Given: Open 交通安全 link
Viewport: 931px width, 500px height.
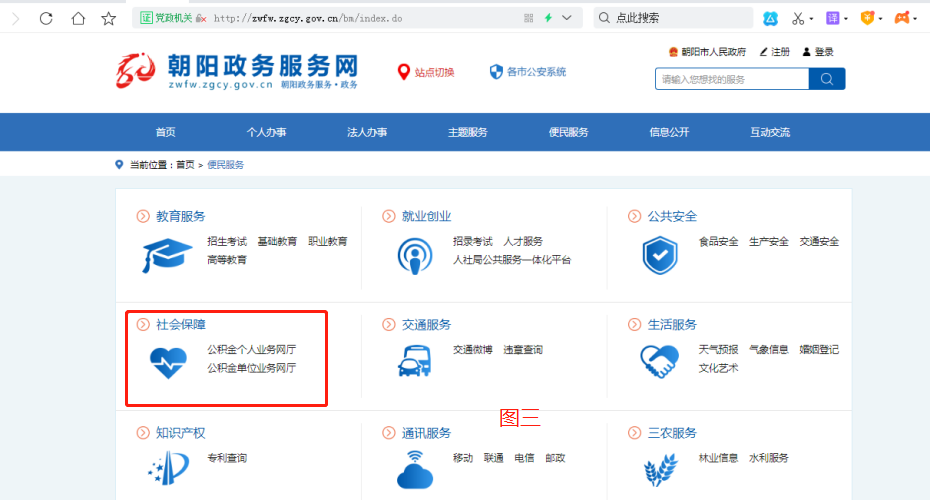Looking at the screenshot, I should click(x=819, y=242).
